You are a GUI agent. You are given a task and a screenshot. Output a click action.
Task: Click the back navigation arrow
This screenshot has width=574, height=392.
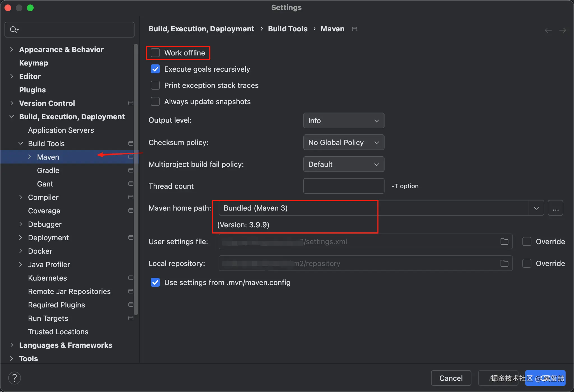[548, 30]
